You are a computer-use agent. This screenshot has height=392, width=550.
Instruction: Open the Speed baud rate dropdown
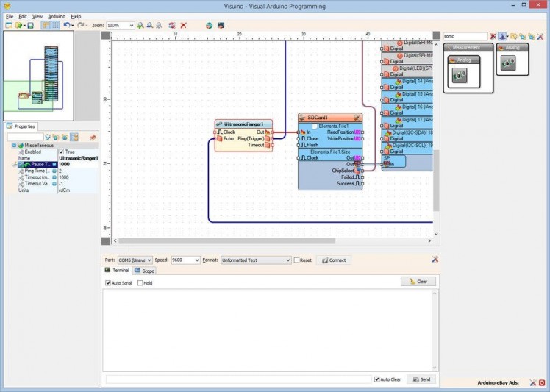196,260
